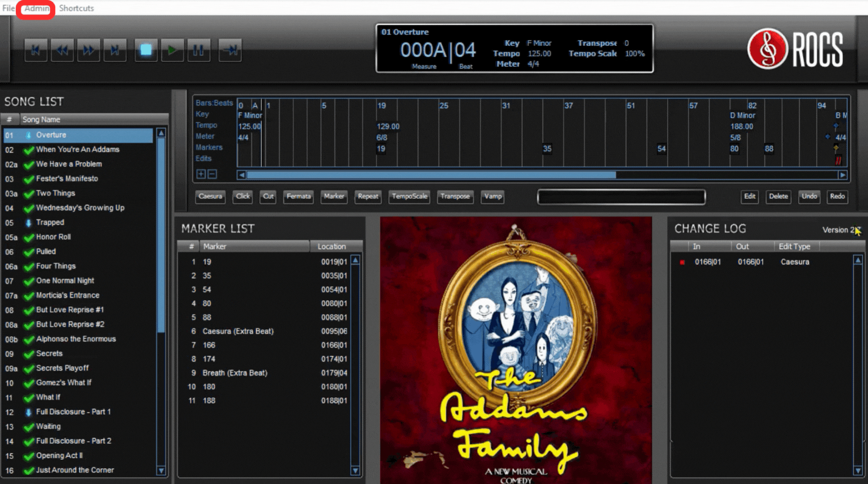Open the Shortcuts menu

tap(76, 8)
